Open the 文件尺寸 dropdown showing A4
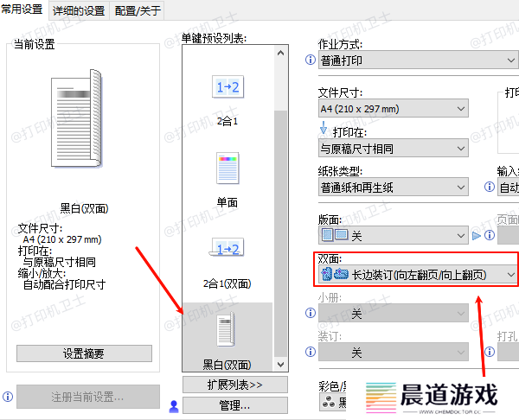The image size is (519, 420). pos(394,109)
